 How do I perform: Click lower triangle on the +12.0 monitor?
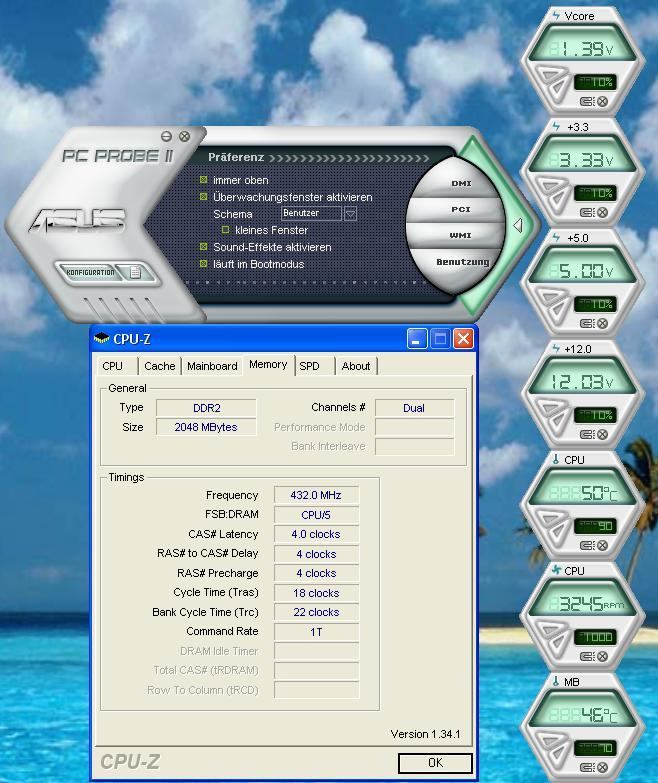(559, 421)
